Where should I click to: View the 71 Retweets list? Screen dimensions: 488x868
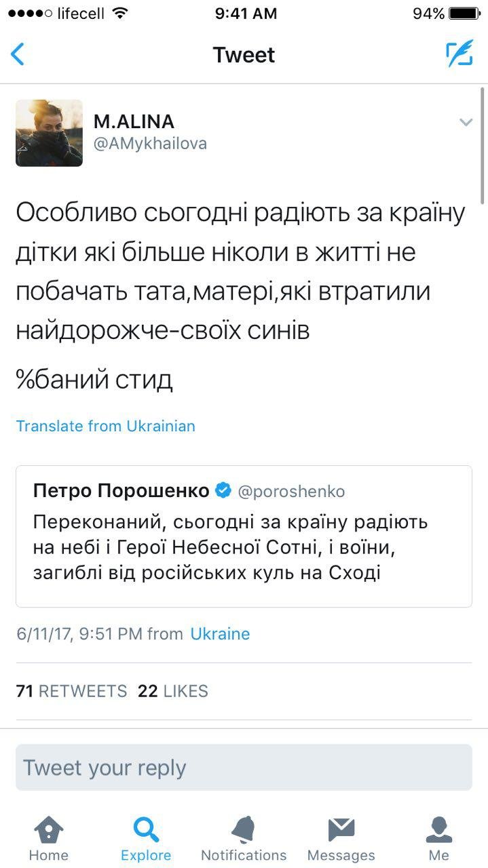71,691
